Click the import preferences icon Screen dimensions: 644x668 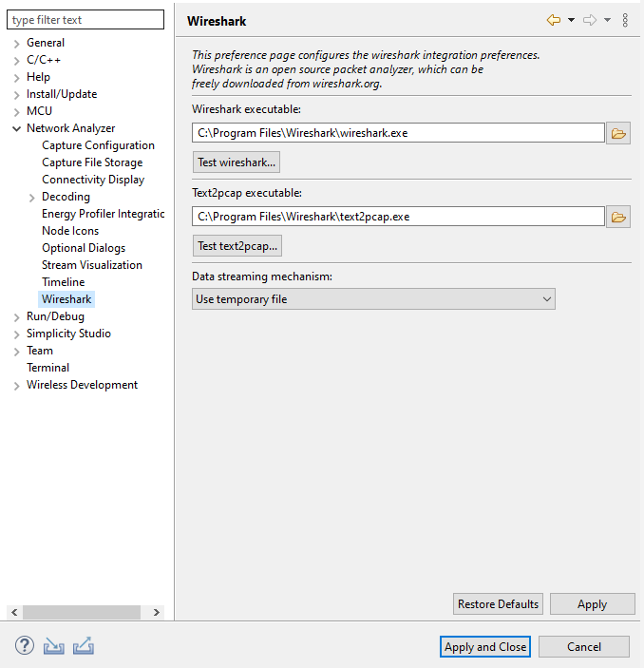click(53, 646)
